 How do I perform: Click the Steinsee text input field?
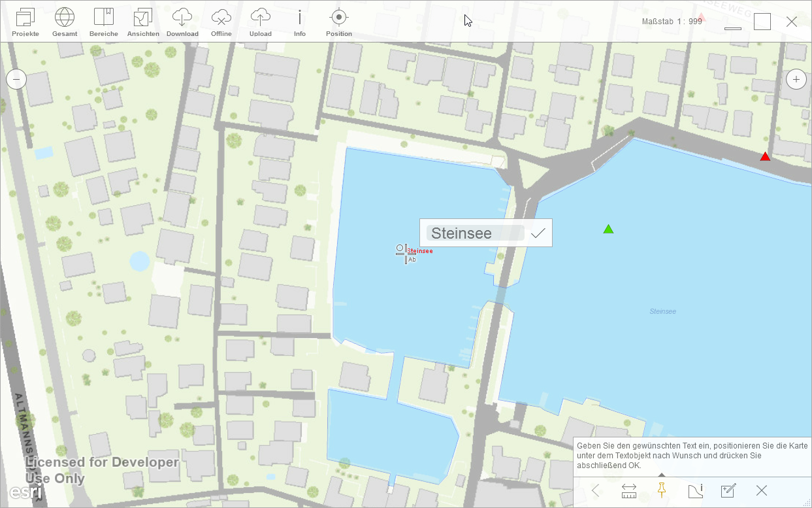[x=475, y=233]
